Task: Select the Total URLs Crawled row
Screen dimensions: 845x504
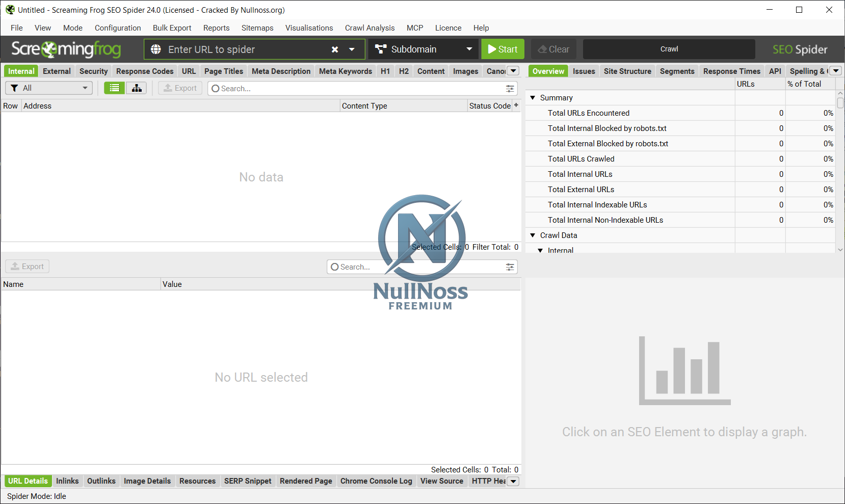Action: 680,159
